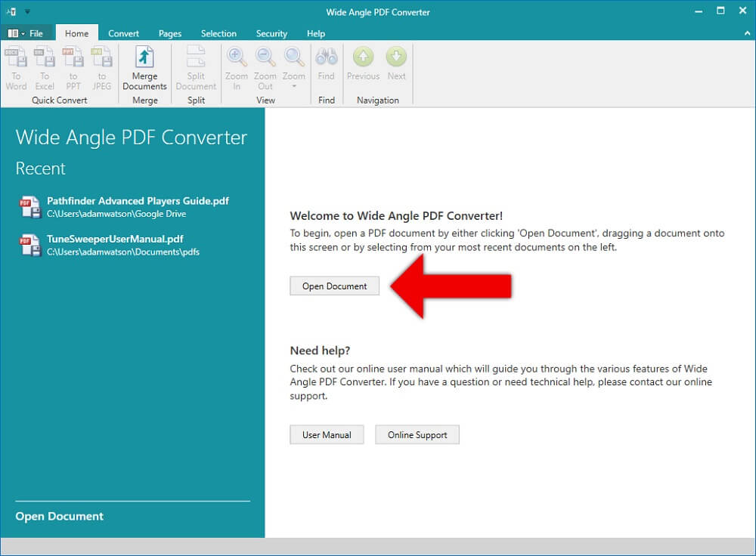Click the To Word quick convert icon
756x556 pixels.
pyautogui.click(x=16, y=59)
